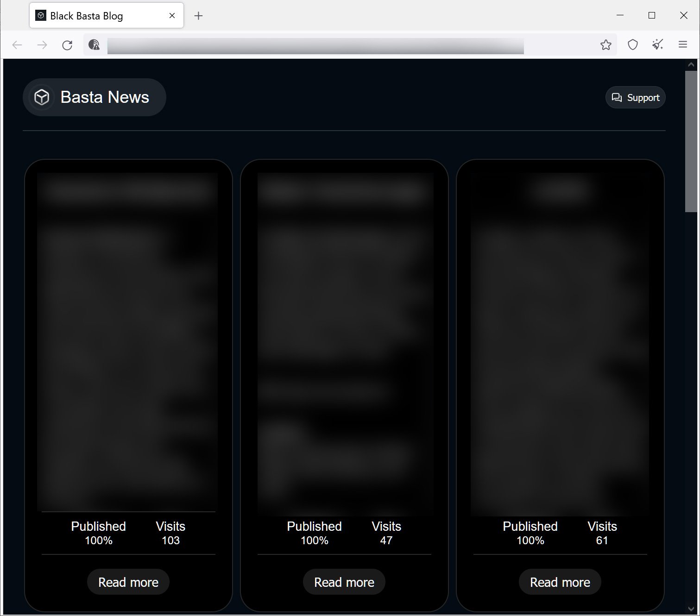Screen dimensions: 700x616
Task: Open a new tab with plus button
Action: 198,16
